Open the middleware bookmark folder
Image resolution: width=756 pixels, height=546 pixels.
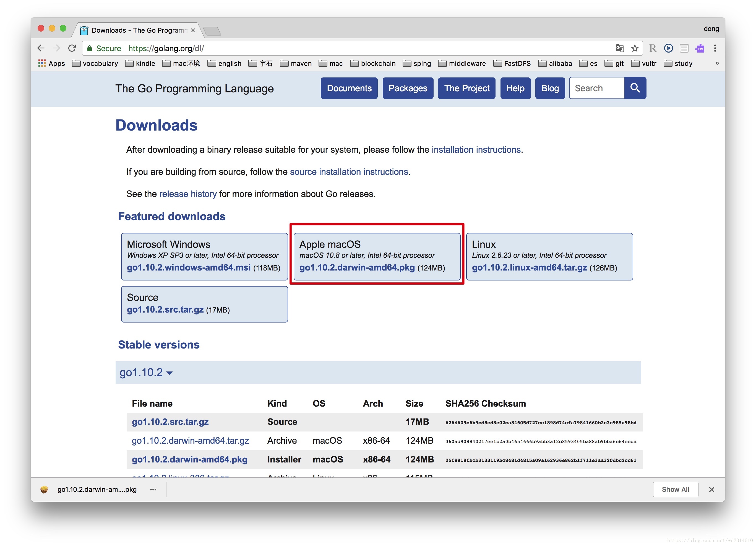(x=462, y=63)
